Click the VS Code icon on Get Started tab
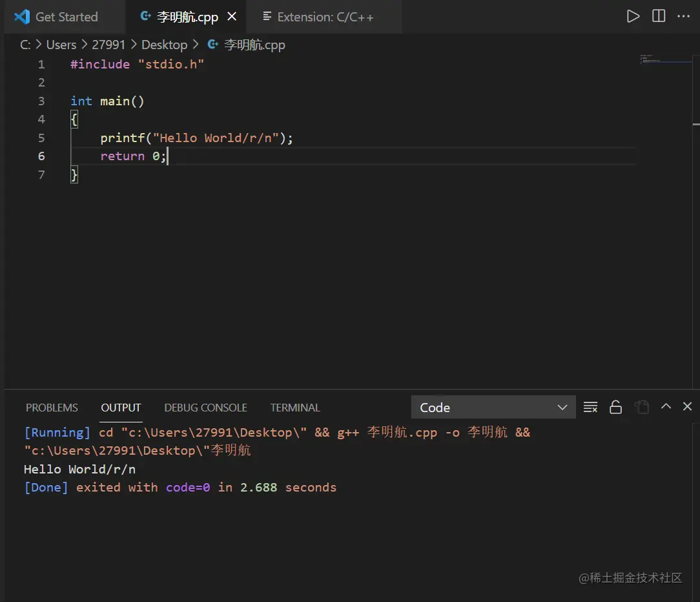 point(21,17)
